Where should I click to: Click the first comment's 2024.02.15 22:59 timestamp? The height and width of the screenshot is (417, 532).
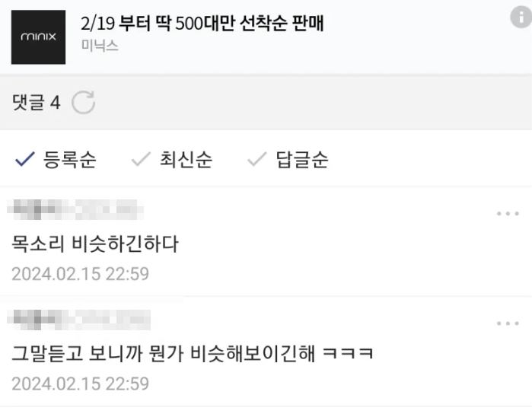[x=81, y=274]
